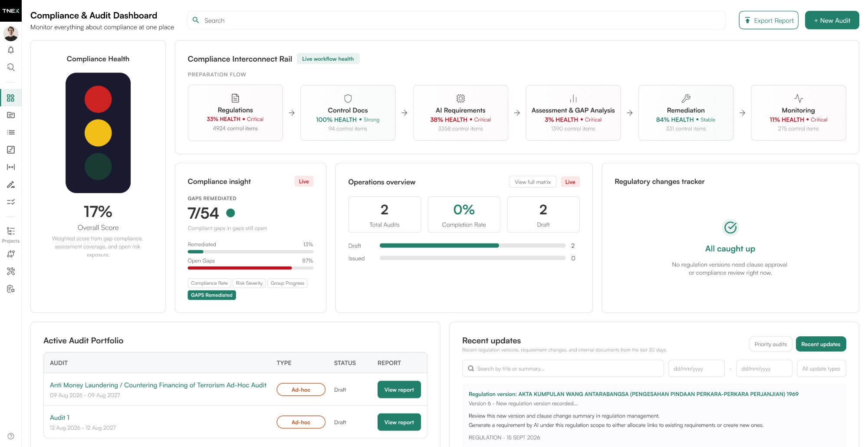Screen dimensions: 868x447
Task: Click the Remediation wrench icon
Action: pyautogui.click(x=686, y=99)
